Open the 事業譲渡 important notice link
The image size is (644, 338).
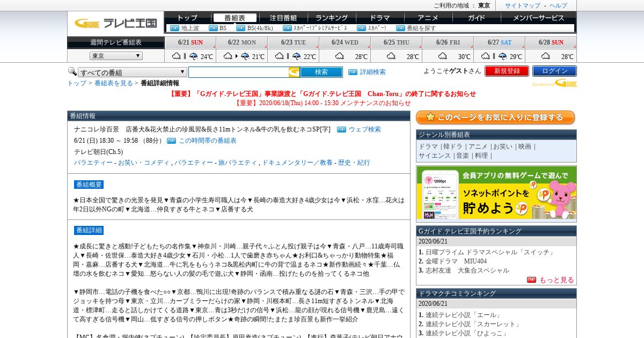point(322,94)
